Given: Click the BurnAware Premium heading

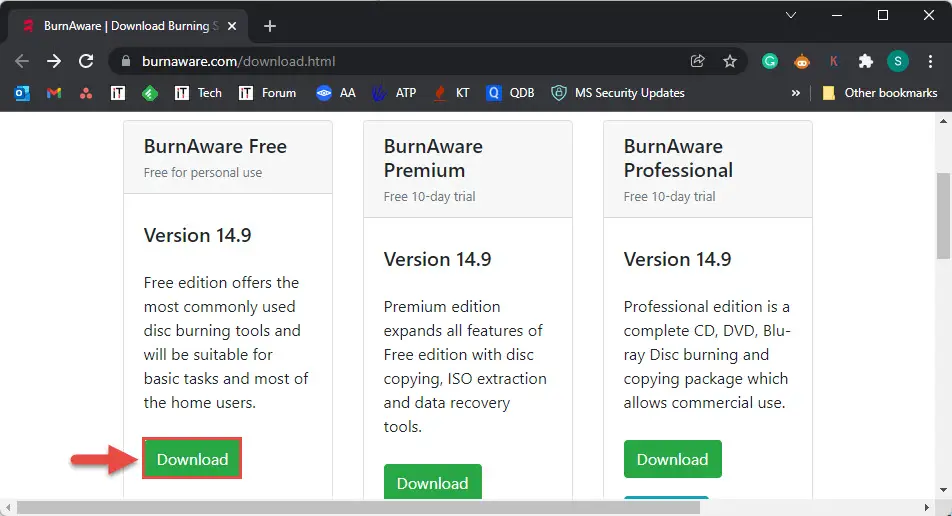Looking at the screenshot, I should coord(433,158).
